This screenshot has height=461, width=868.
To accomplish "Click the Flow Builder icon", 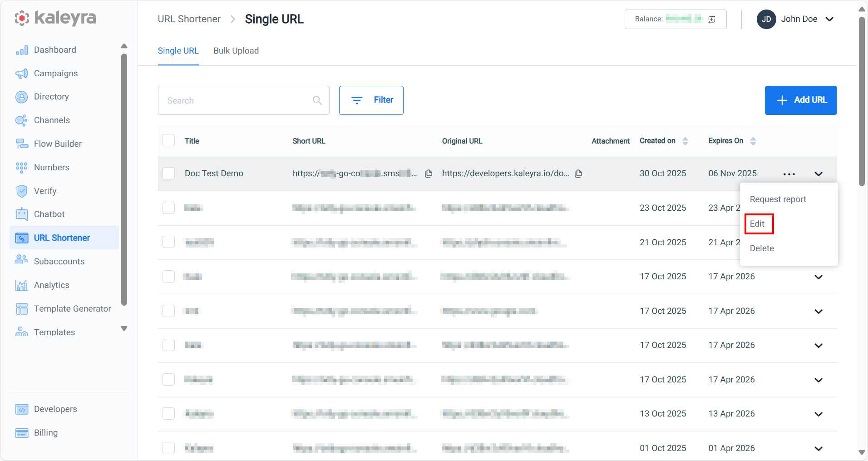I will pos(22,144).
